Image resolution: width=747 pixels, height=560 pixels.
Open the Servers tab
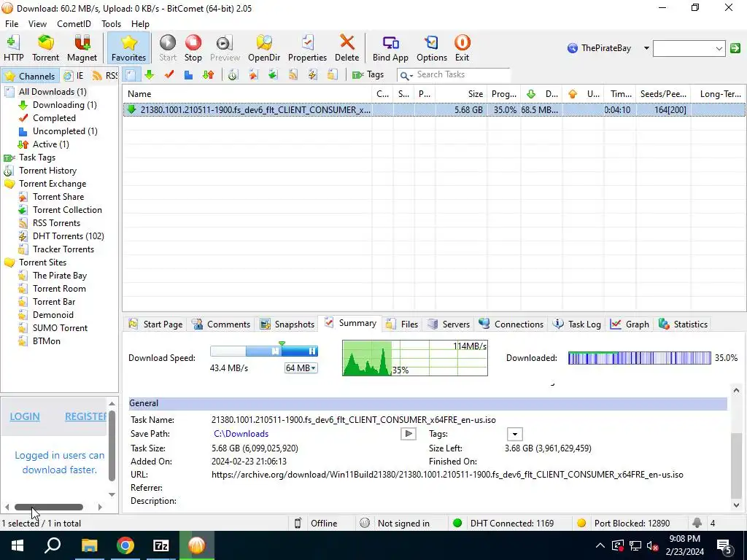pos(449,324)
